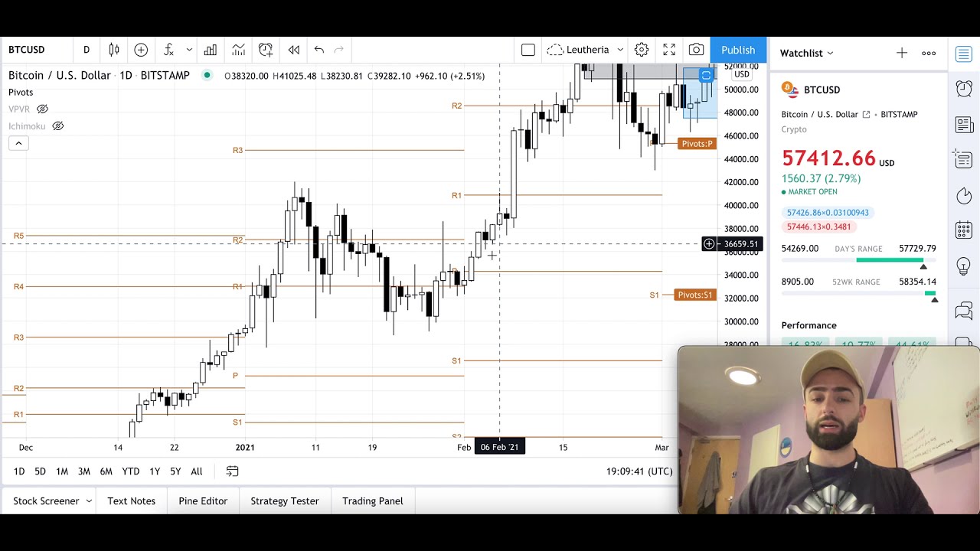Open indicator templates chart icon
The width and height of the screenshot is (980, 551).
pos(238,50)
